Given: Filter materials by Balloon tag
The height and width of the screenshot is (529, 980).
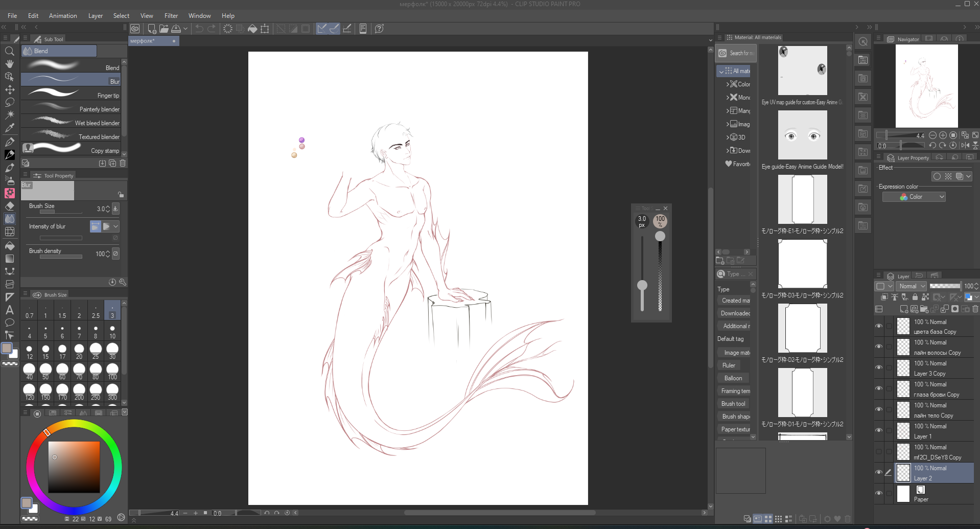Looking at the screenshot, I should [733, 378].
